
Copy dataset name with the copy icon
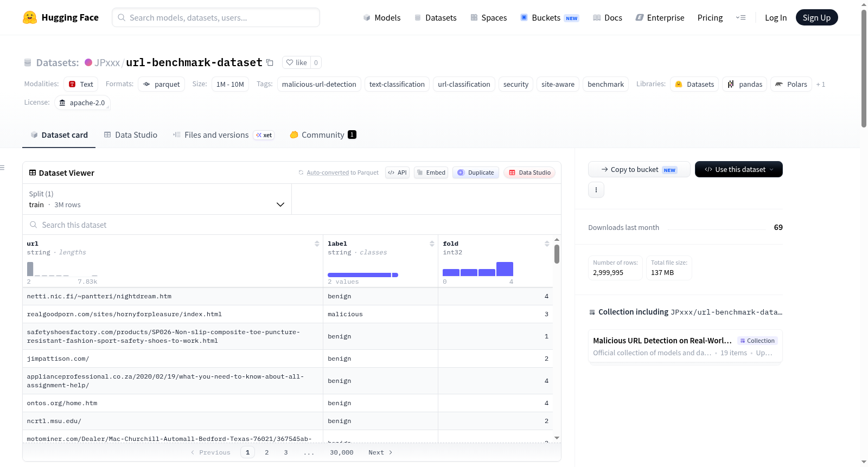coord(270,63)
